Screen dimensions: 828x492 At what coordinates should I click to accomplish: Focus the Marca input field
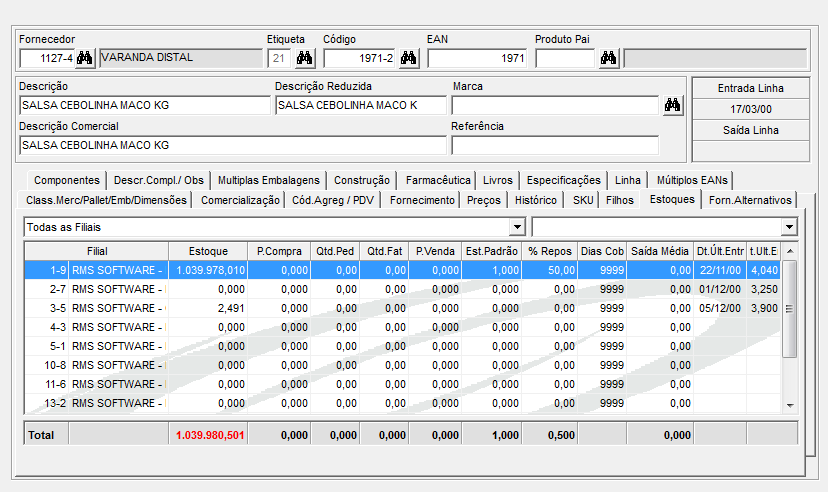tap(555, 105)
